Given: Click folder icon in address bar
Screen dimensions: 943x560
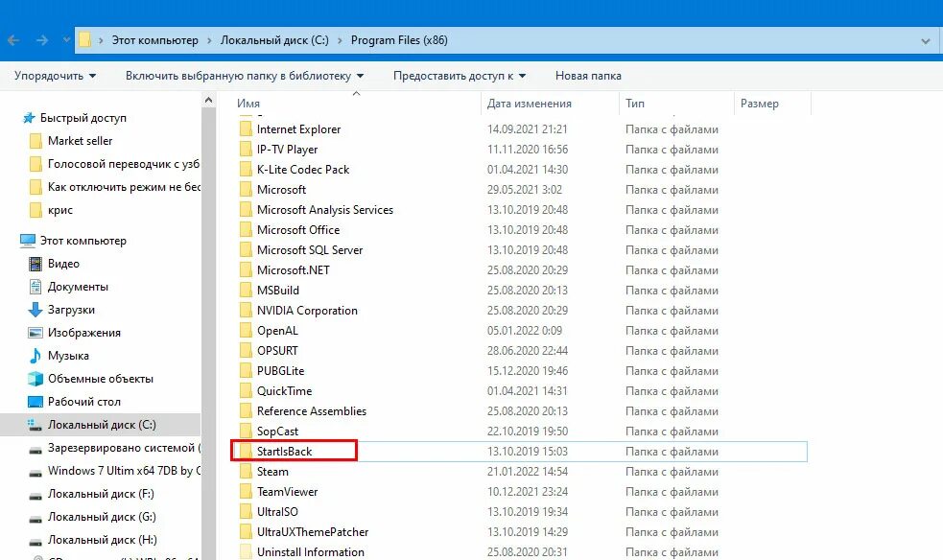Looking at the screenshot, I should 85,40.
